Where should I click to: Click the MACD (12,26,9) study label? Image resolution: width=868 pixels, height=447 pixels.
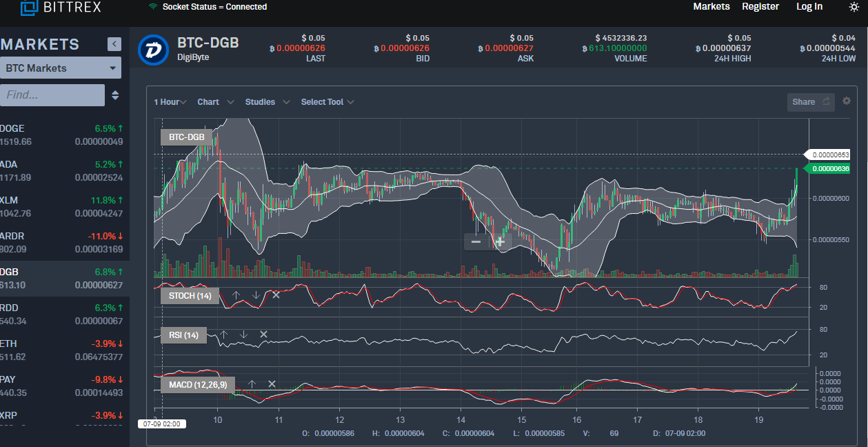point(198,384)
